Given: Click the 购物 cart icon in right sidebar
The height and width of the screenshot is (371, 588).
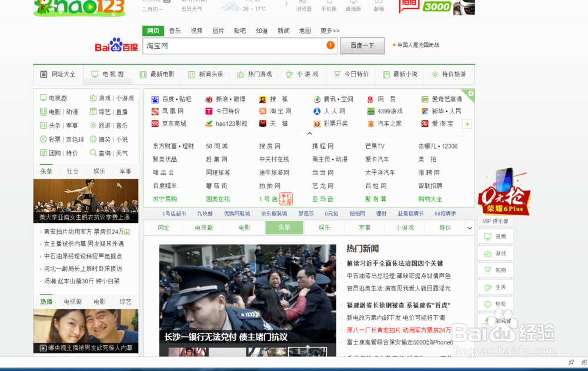Looking at the screenshot, I should click(487, 270).
